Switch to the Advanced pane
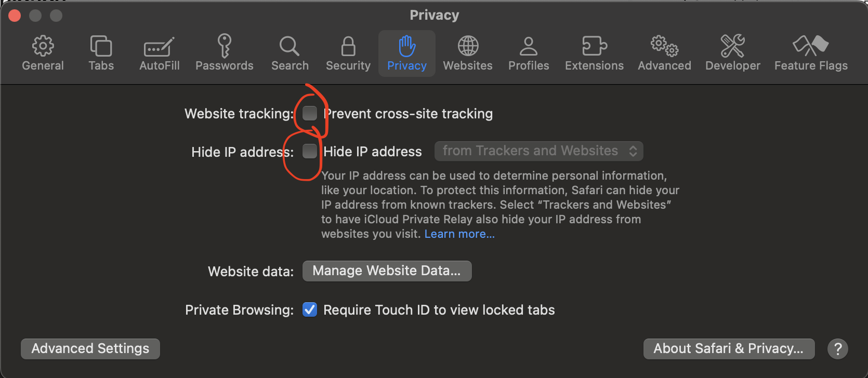 click(x=664, y=53)
